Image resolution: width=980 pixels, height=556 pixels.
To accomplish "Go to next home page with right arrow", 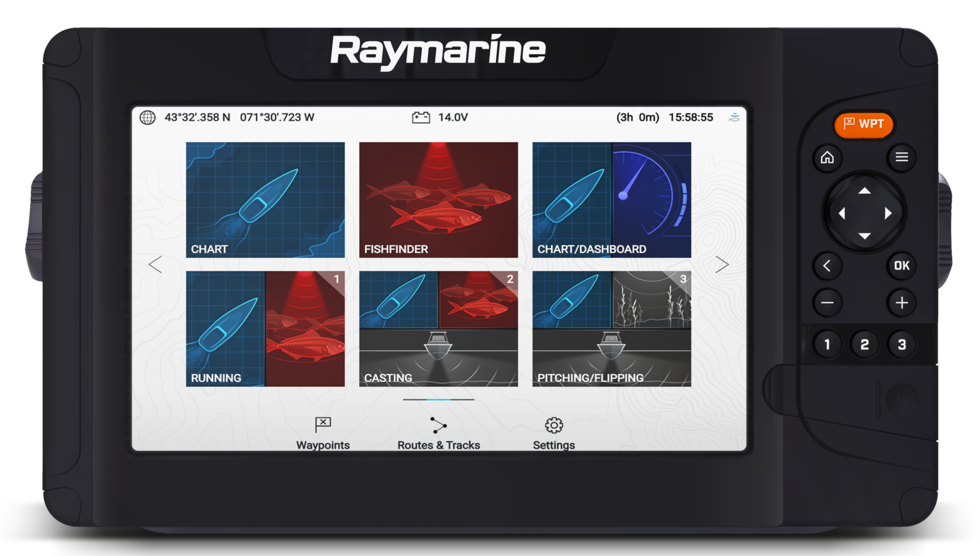I will [722, 264].
